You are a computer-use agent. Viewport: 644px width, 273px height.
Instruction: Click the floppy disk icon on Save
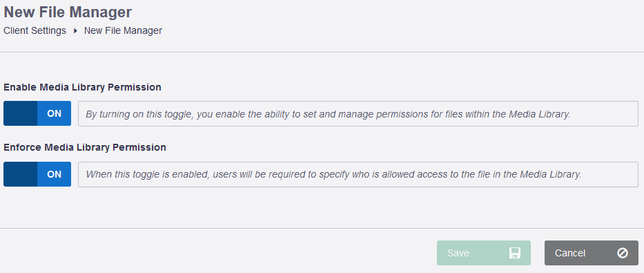click(515, 253)
